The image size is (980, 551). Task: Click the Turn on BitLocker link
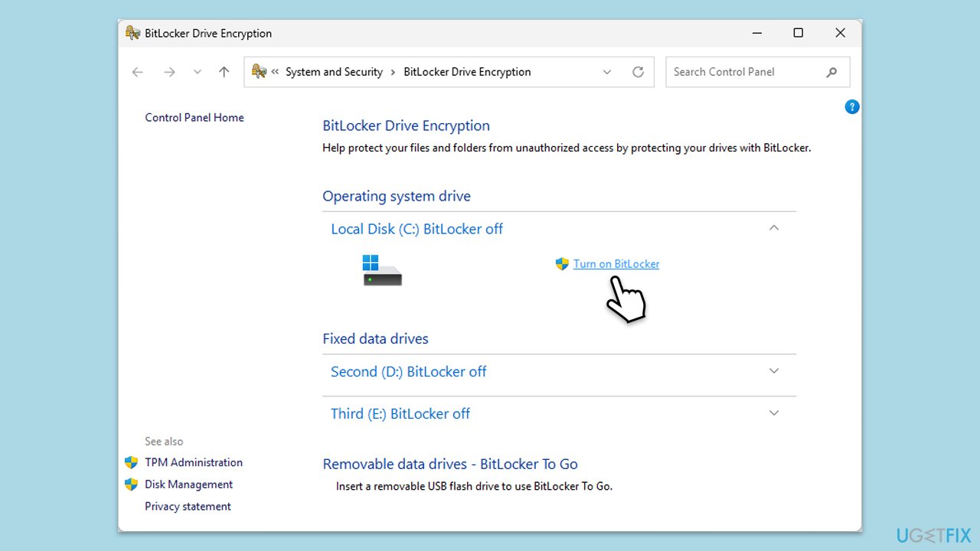616,263
